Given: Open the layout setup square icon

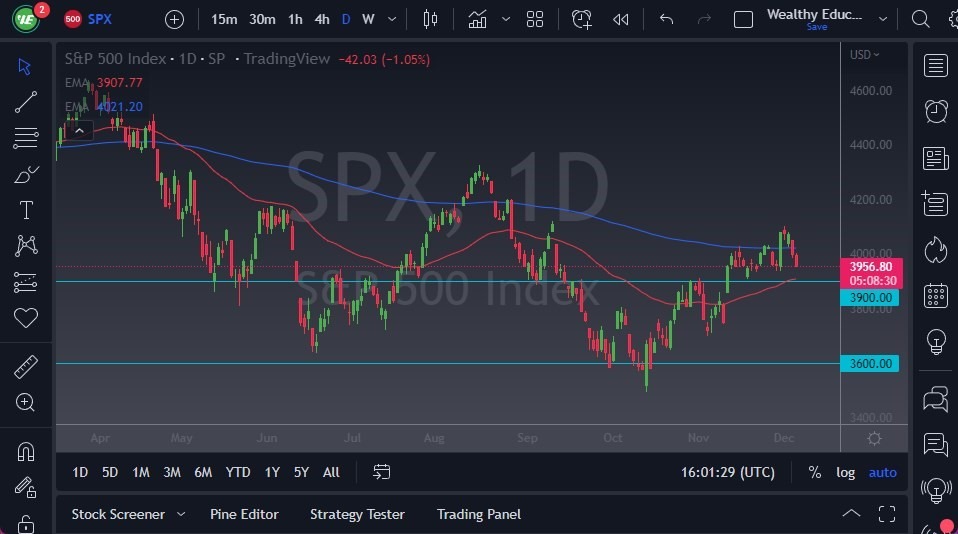Looking at the screenshot, I should pyautogui.click(x=743, y=20).
